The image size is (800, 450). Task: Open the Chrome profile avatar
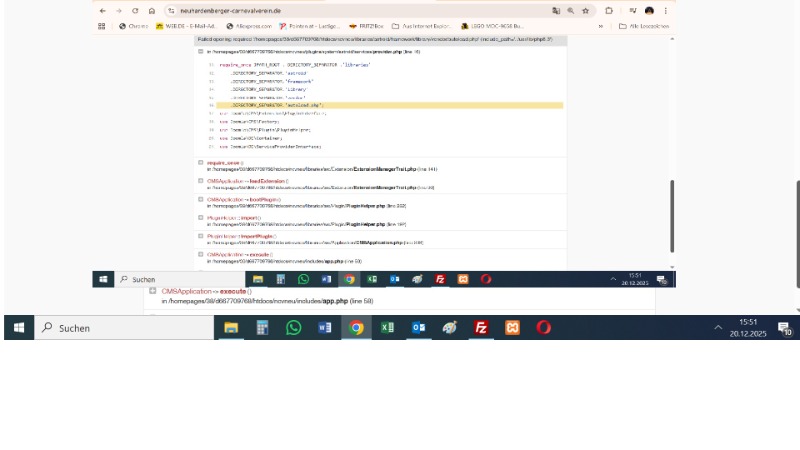[649, 10]
